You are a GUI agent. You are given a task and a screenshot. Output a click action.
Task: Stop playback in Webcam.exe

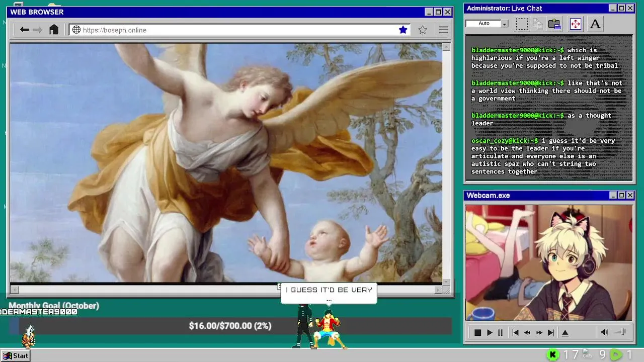pos(477,332)
